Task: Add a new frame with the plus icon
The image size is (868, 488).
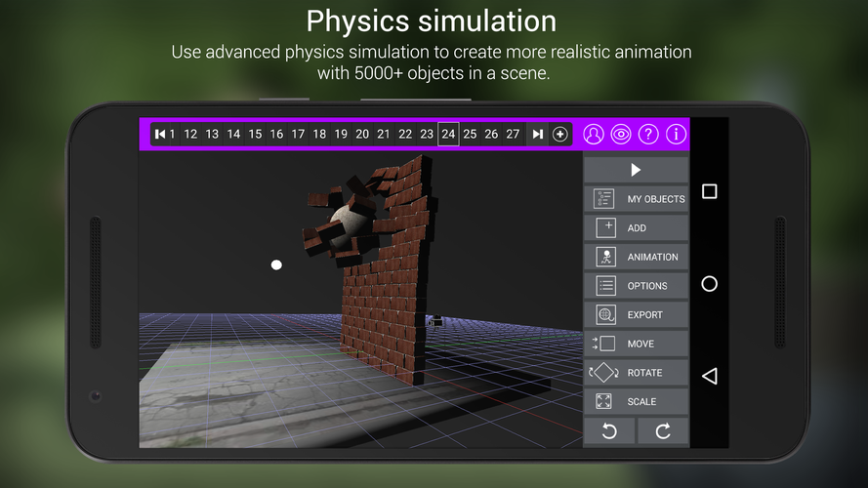Action: [560, 134]
